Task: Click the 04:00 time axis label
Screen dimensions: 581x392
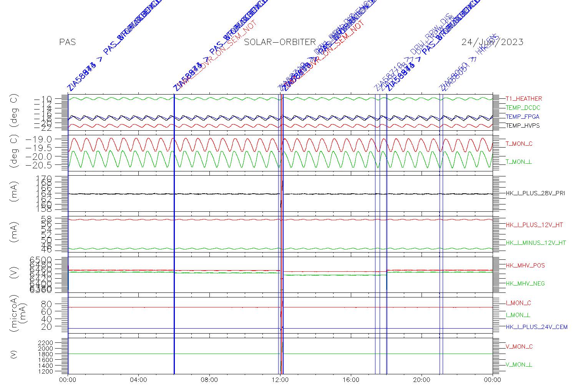Action: point(138,380)
